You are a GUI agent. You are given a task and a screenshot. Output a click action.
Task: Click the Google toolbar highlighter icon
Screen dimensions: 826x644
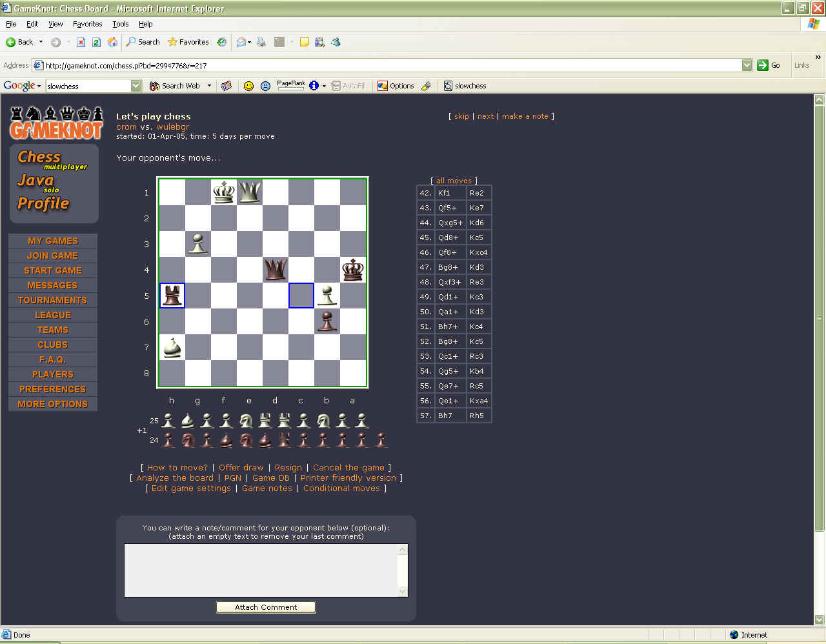[x=426, y=86]
